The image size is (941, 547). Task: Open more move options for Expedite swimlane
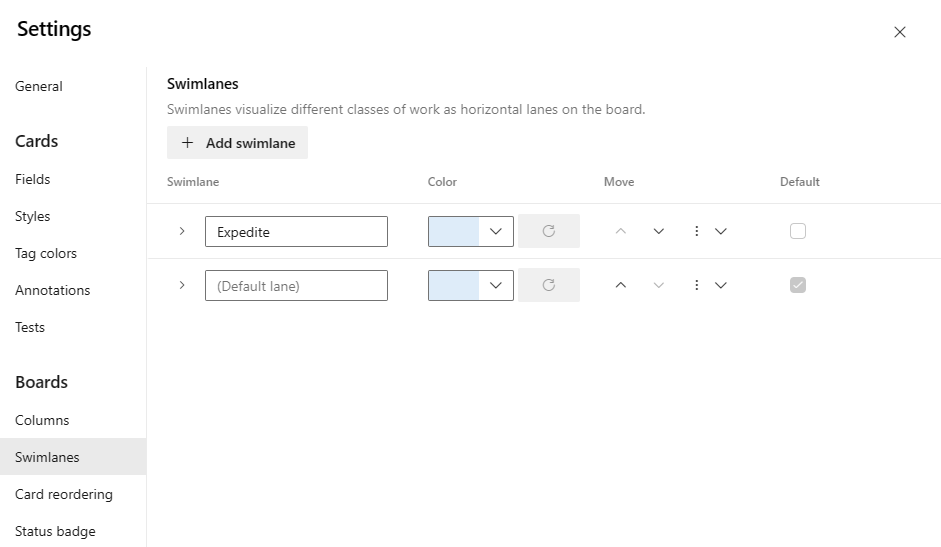click(708, 231)
